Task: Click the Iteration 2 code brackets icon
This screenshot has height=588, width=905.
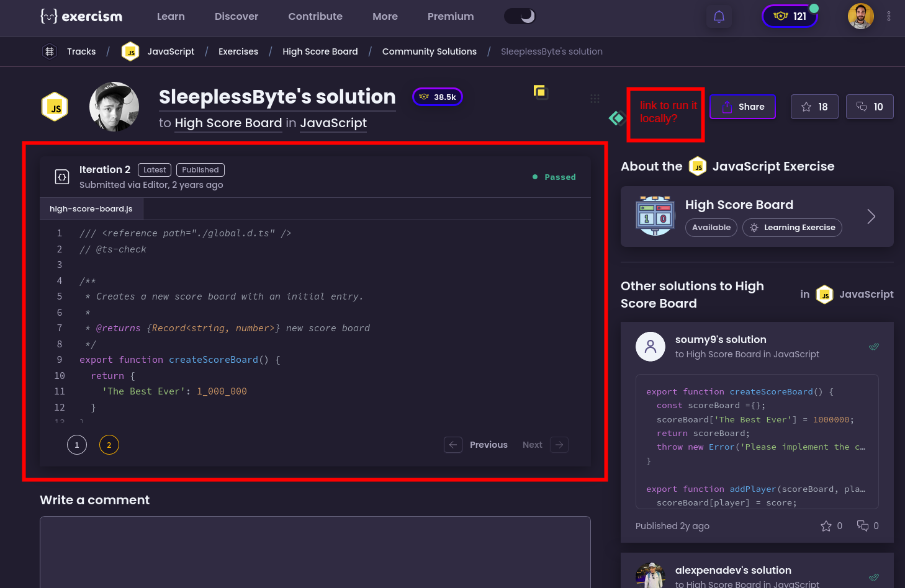Action: (x=62, y=177)
